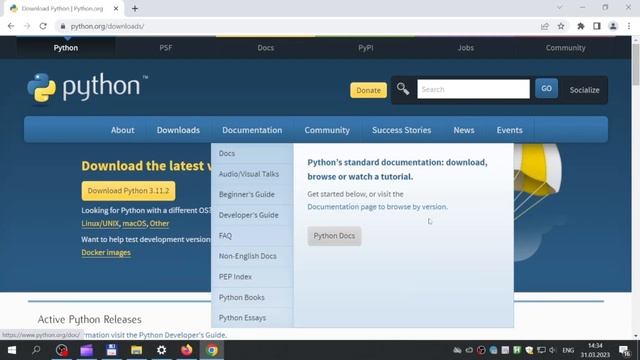Open the macOS link
This screenshot has width=640, height=360.
(x=134, y=223)
